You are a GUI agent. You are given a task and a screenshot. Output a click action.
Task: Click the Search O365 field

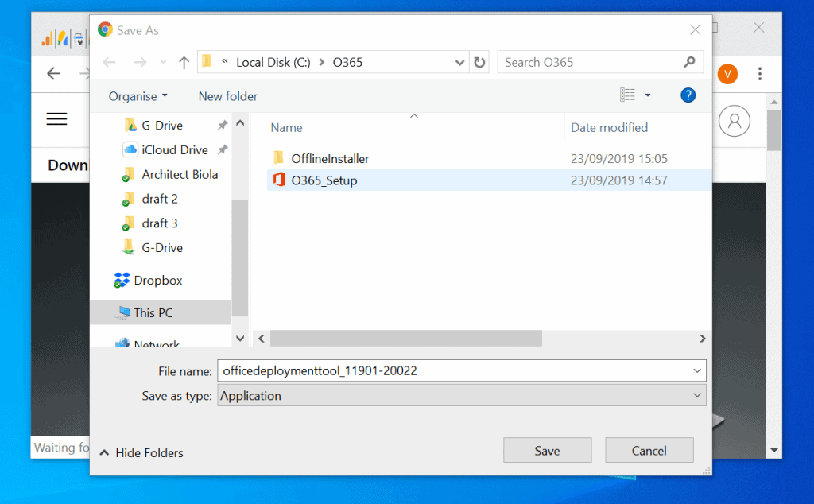pyautogui.click(x=600, y=62)
